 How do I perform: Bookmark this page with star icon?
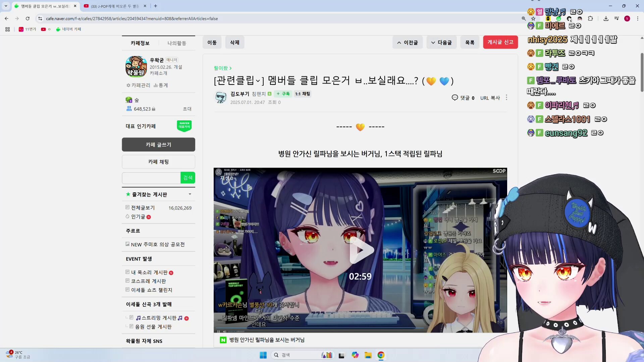[533, 19]
